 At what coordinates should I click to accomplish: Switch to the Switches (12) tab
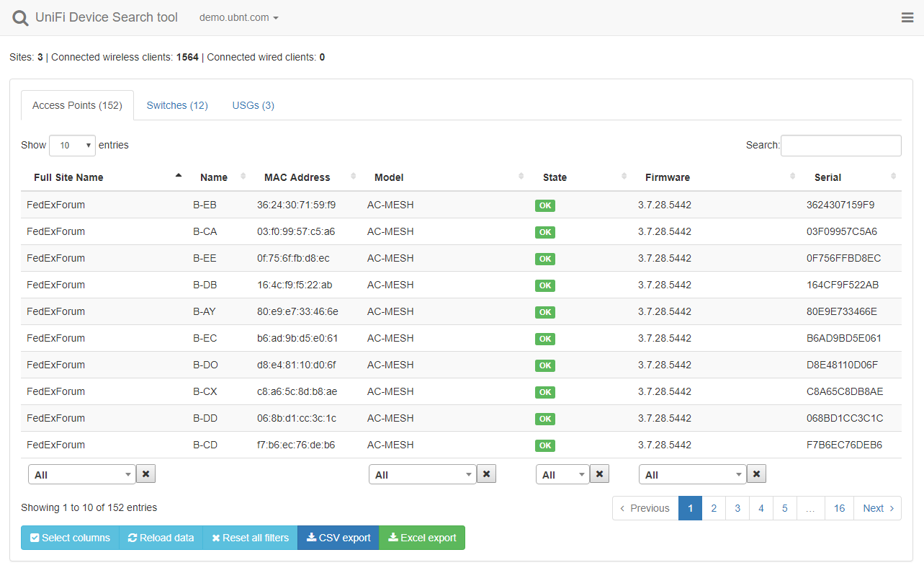coord(177,105)
